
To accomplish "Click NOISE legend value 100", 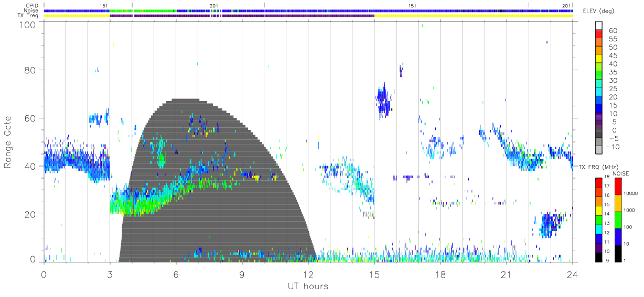I will coord(628,227).
